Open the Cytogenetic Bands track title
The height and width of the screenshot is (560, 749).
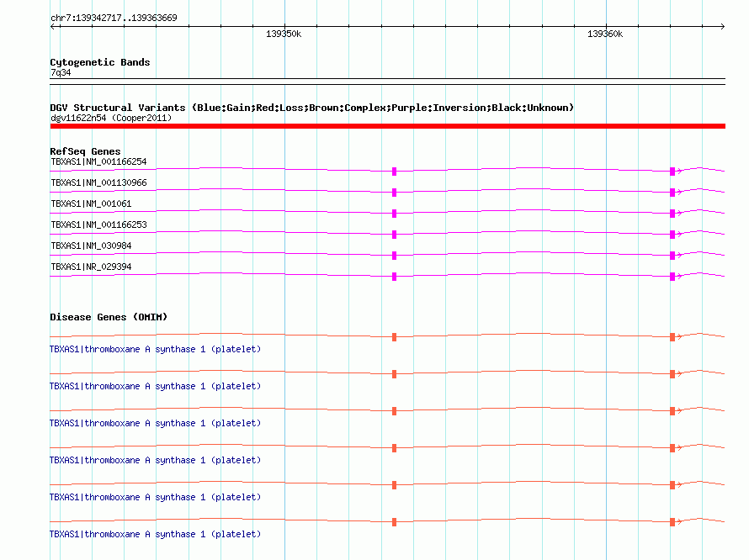[100, 62]
